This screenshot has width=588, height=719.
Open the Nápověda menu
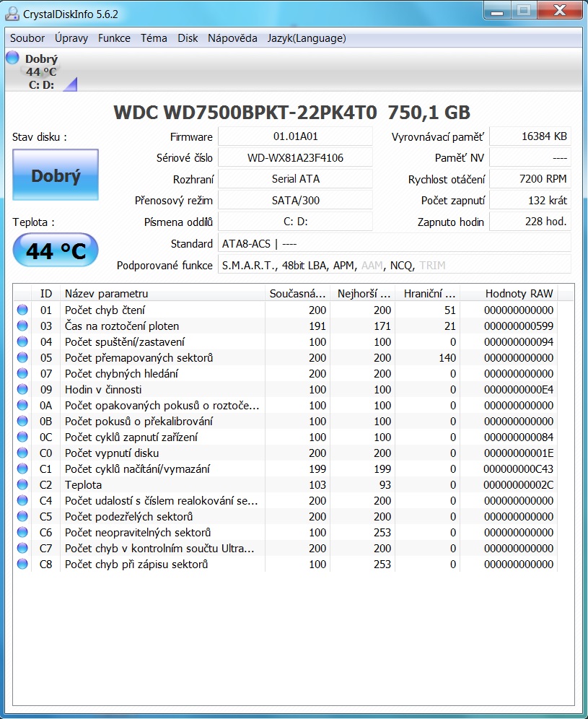pyautogui.click(x=232, y=38)
